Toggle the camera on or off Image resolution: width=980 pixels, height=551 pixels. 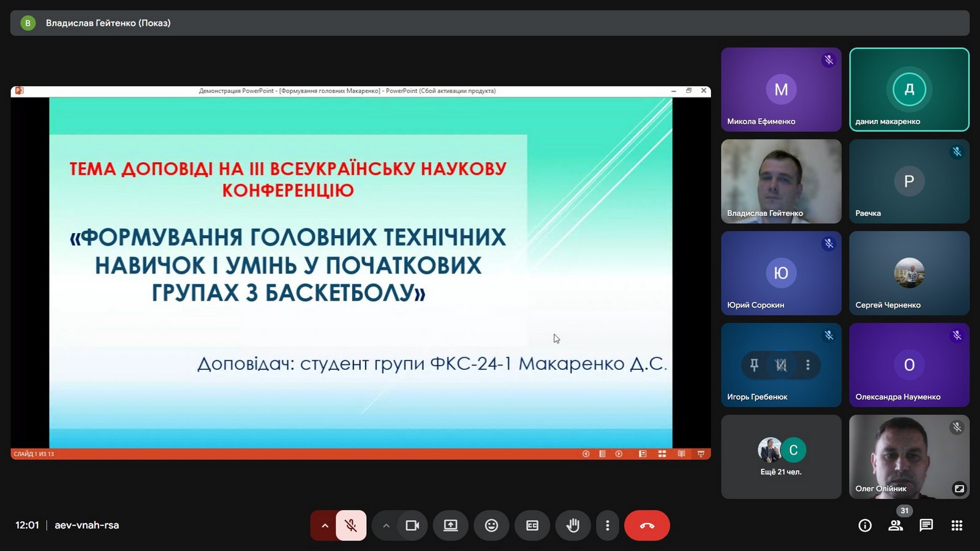pos(412,525)
